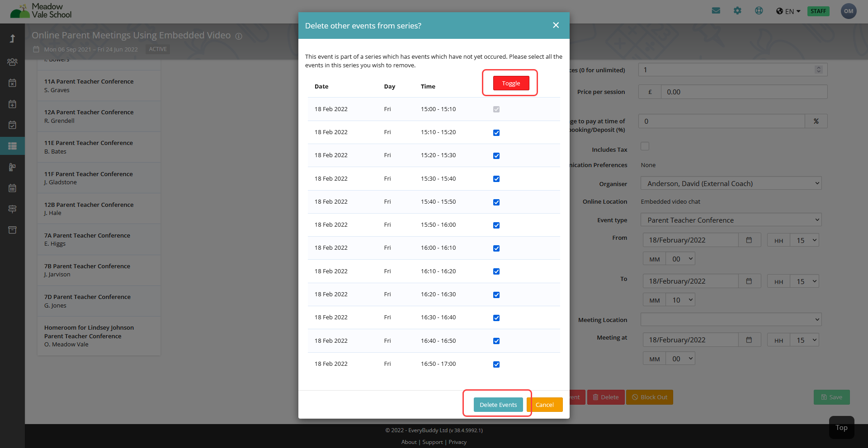The width and height of the screenshot is (868, 448).
Task: Open the From date calendar picker icon
Action: coord(749,240)
